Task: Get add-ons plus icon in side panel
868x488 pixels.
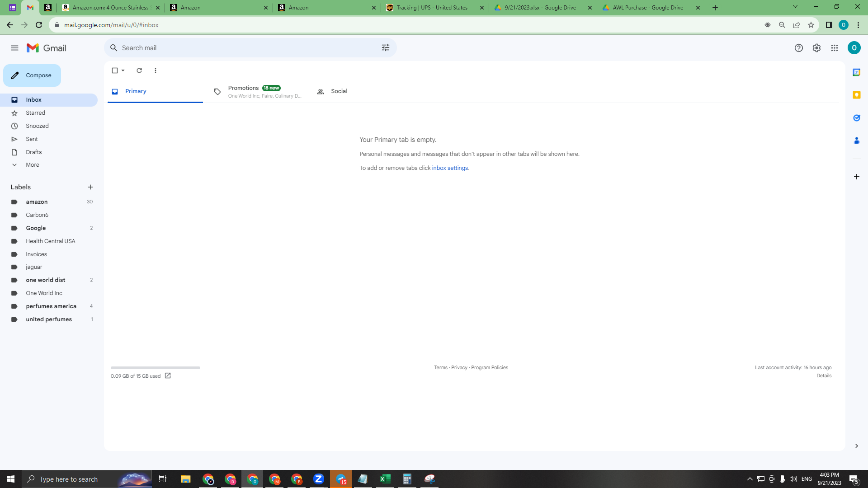Action: [x=856, y=177]
